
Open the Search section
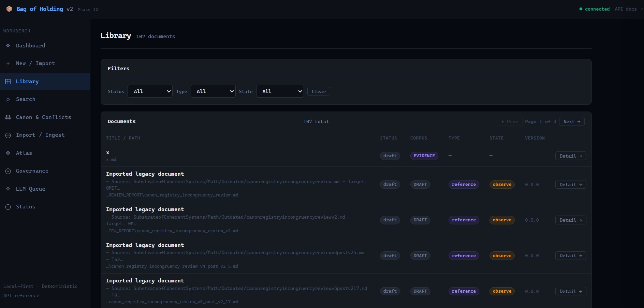45,99
